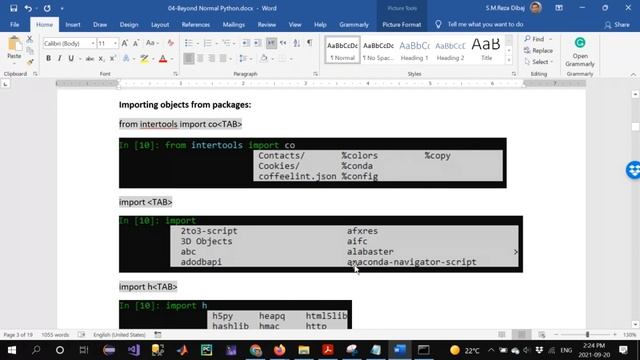
Task: Open File Explorer from the taskbar
Action: [x=304, y=350]
